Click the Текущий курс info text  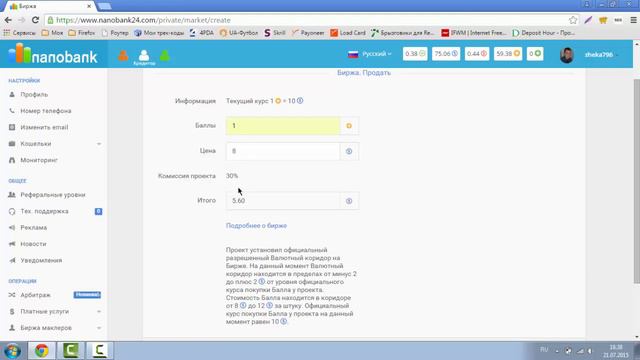tap(264, 101)
